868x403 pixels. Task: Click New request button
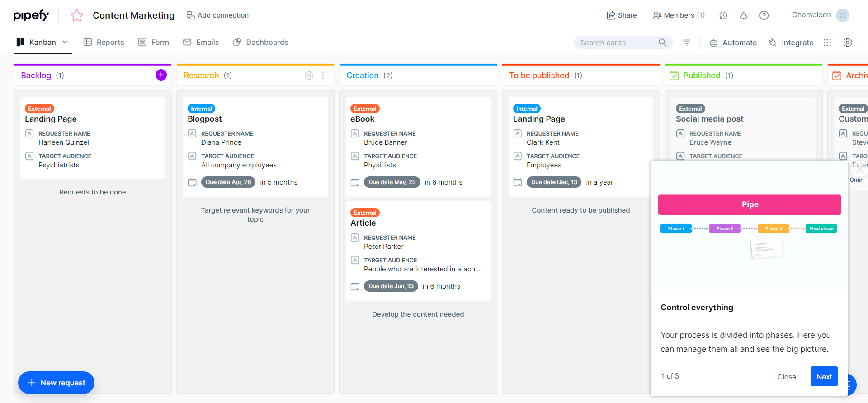(56, 383)
